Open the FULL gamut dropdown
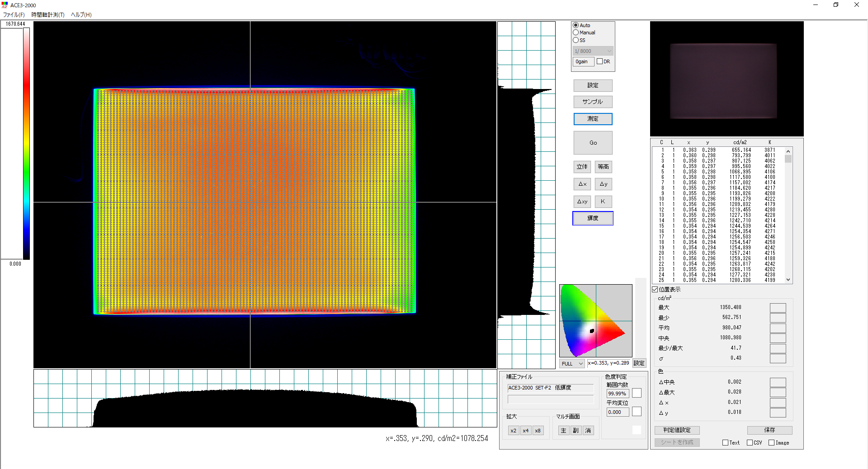The width and height of the screenshot is (868, 469). pos(572,364)
